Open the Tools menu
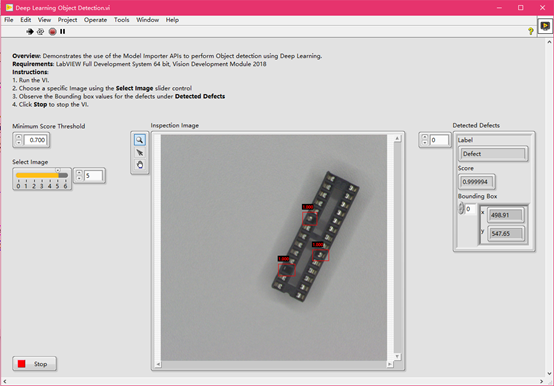 121,20
